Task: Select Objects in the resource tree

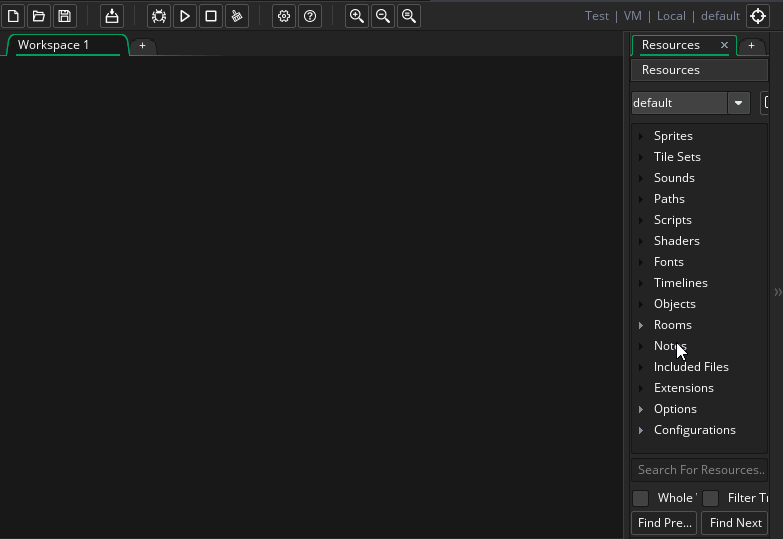Action: (x=675, y=304)
